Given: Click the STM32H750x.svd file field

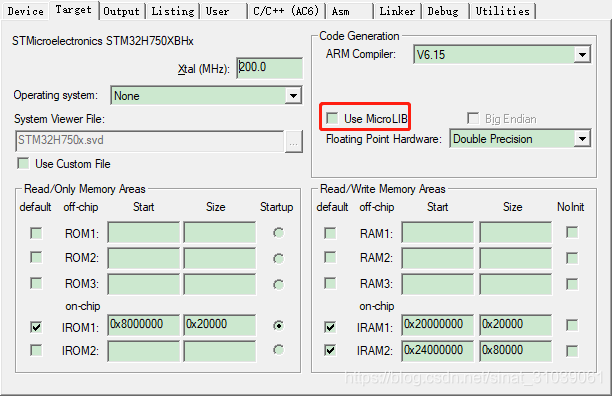Looking at the screenshot, I should (x=149, y=141).
